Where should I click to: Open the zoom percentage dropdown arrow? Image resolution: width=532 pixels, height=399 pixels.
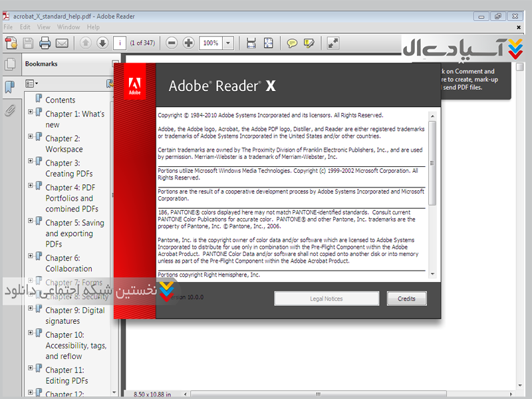(x=228, y=43)
